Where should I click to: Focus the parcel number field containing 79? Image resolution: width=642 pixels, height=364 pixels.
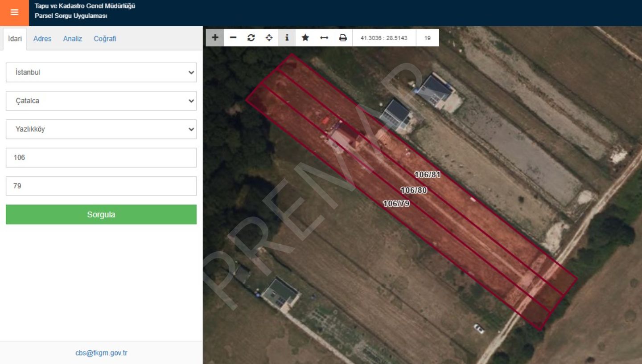pyautogui.click(x=101, y=186)
